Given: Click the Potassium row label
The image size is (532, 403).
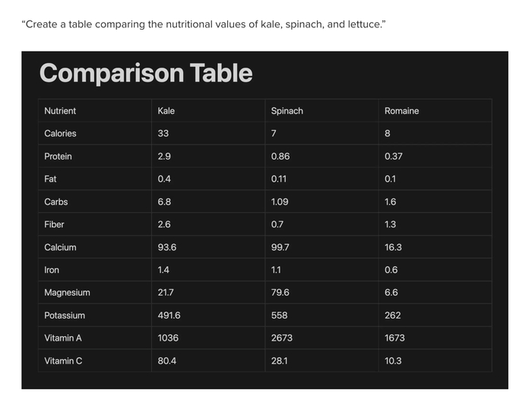Looking at the screenshot, I should click(65, 316).
